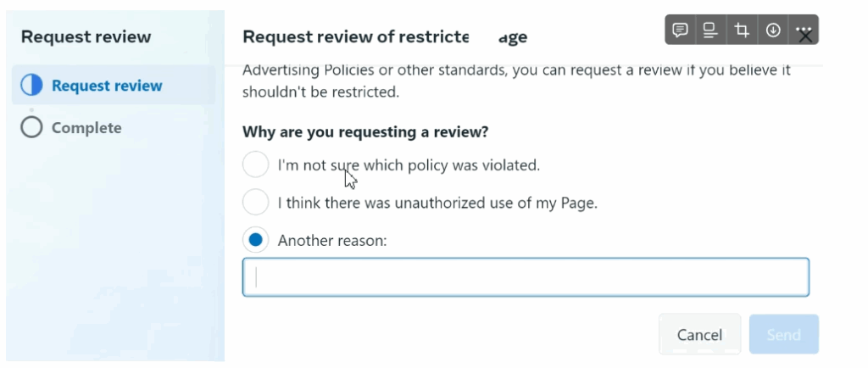Click the comment bubble icon in toolbar

(x=680, y=31)
